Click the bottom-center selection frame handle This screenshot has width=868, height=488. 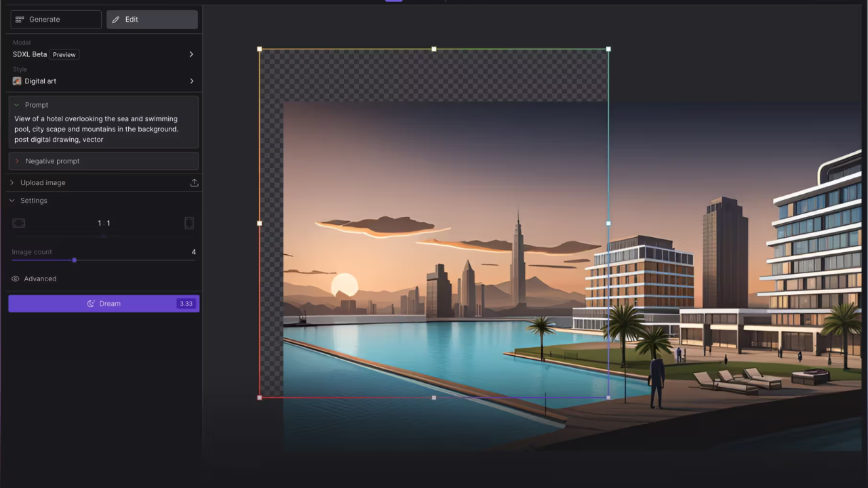pyautogui.click(x=434, y=397)
